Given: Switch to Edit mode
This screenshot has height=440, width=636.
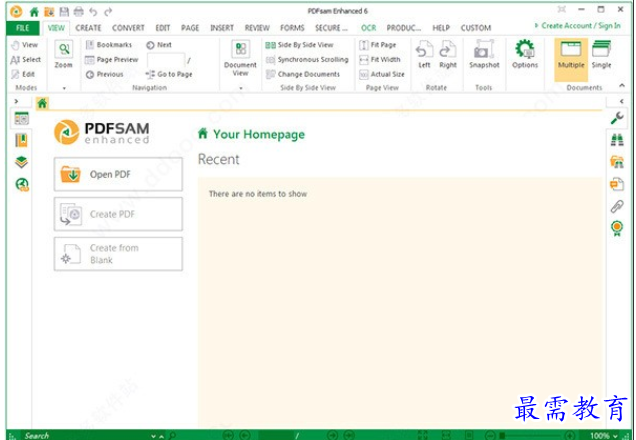Looking at the screenshot, I should point(23,74).
